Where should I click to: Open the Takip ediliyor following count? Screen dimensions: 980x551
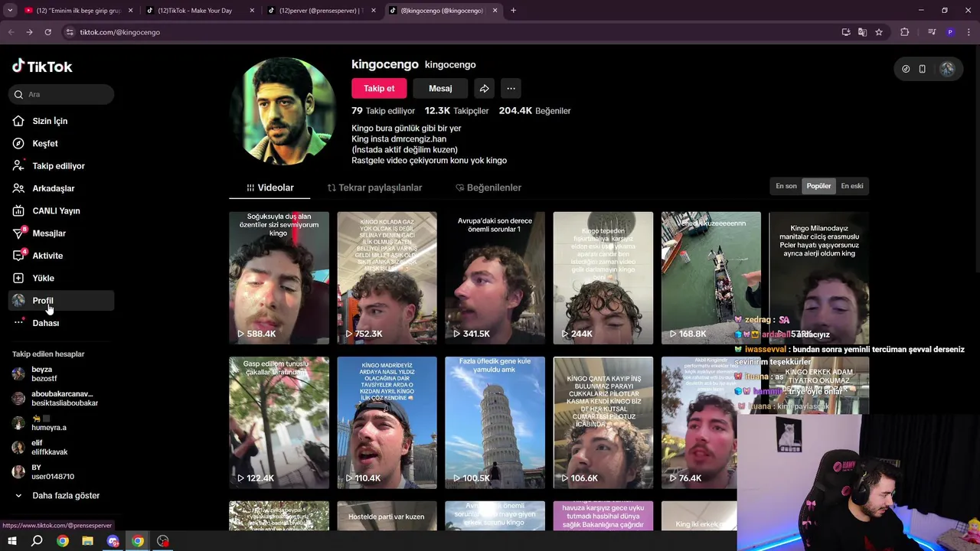tap(383, 111)
